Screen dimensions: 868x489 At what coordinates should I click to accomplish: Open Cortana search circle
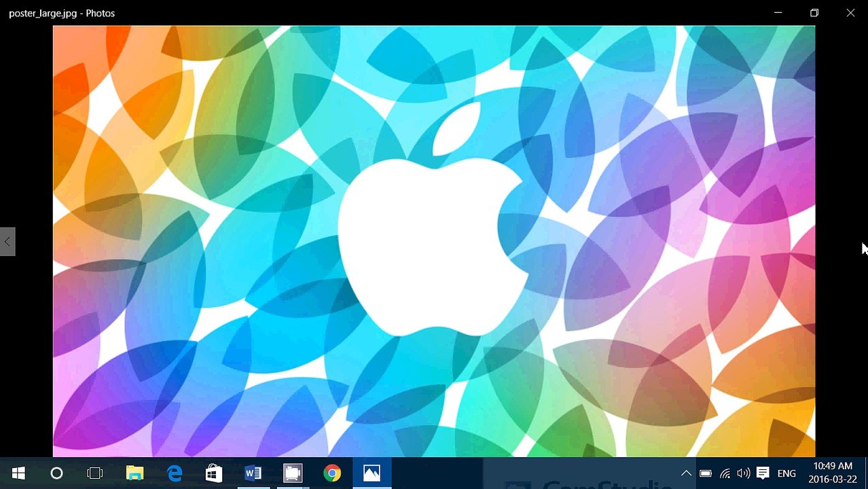[56, 473]
